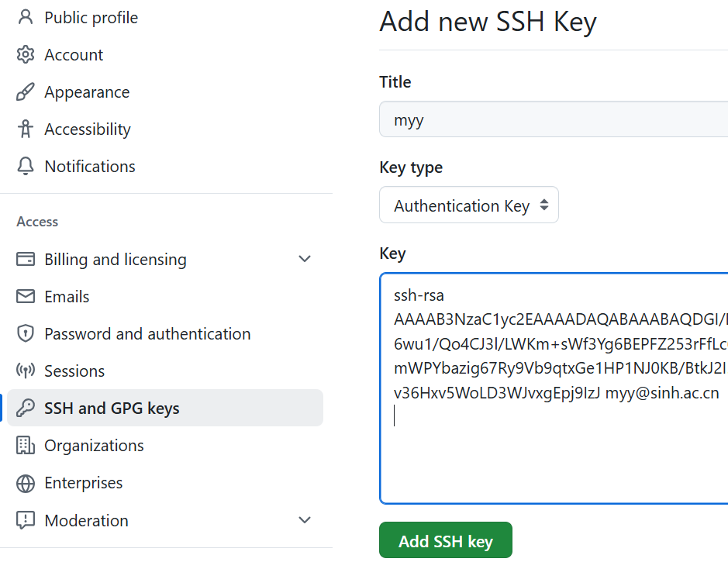The image size is (728, 562).
Task: Select the Sessions broadcast icon
Action: pyautogui.click(x=24, y=371)
